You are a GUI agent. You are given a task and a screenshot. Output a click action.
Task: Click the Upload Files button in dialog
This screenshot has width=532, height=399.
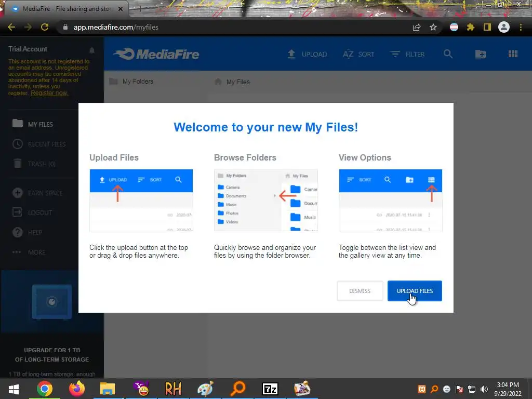(x=415, y=291)
